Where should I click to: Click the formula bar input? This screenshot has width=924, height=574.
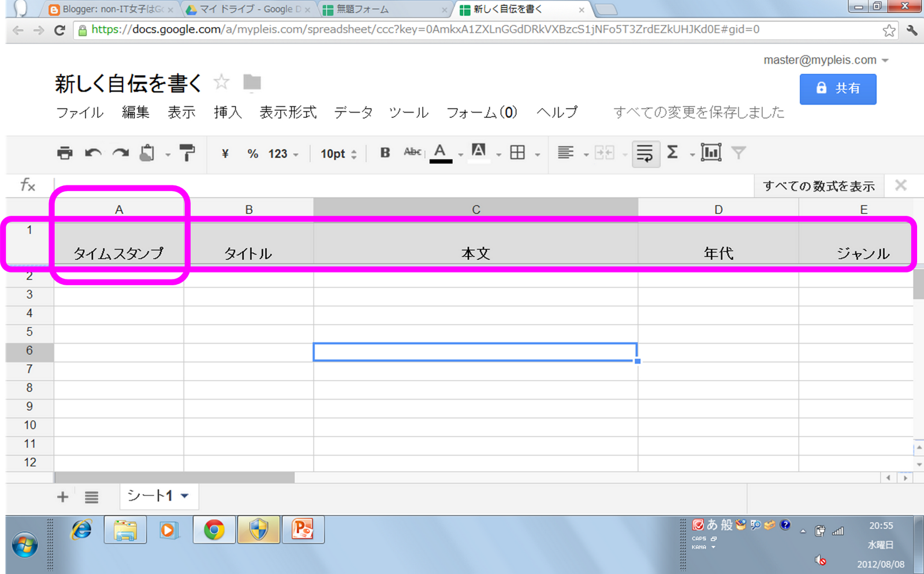click(404, 186)
